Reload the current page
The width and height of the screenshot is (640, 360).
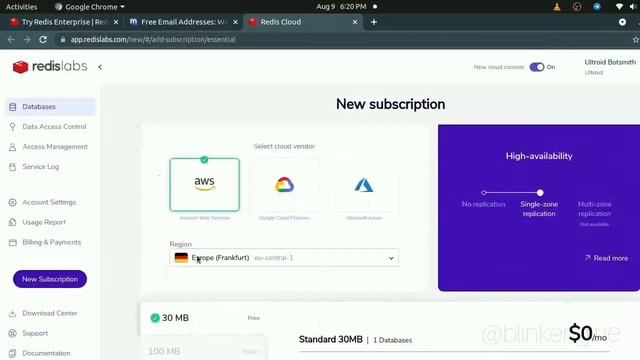pyautogui.click(x=43, y=40)
